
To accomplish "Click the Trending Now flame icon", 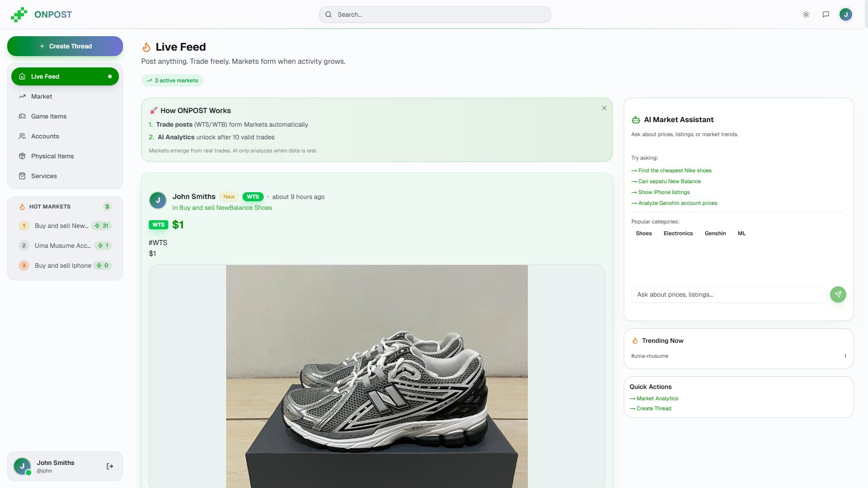I will coord(635,341).
